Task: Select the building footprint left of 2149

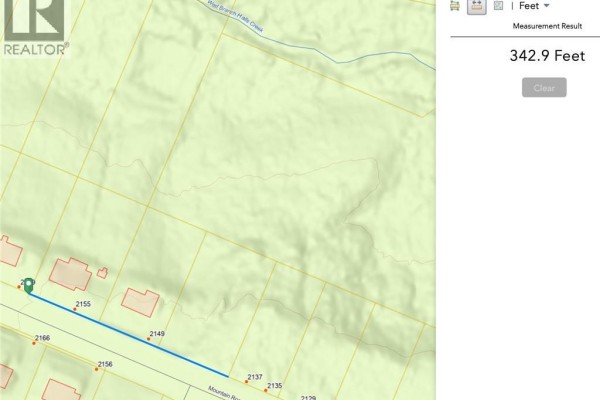Action: (x=140, y=302)
